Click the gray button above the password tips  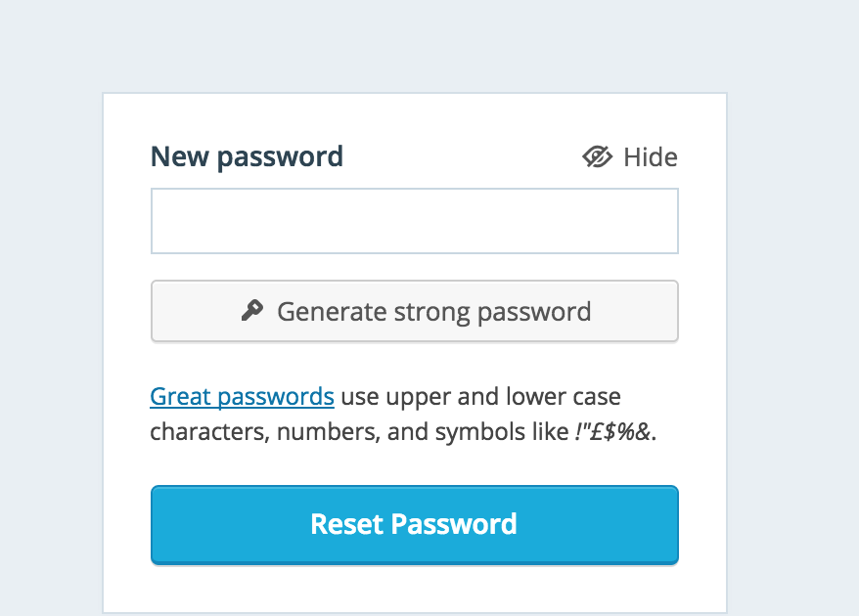tap(415, 311)
